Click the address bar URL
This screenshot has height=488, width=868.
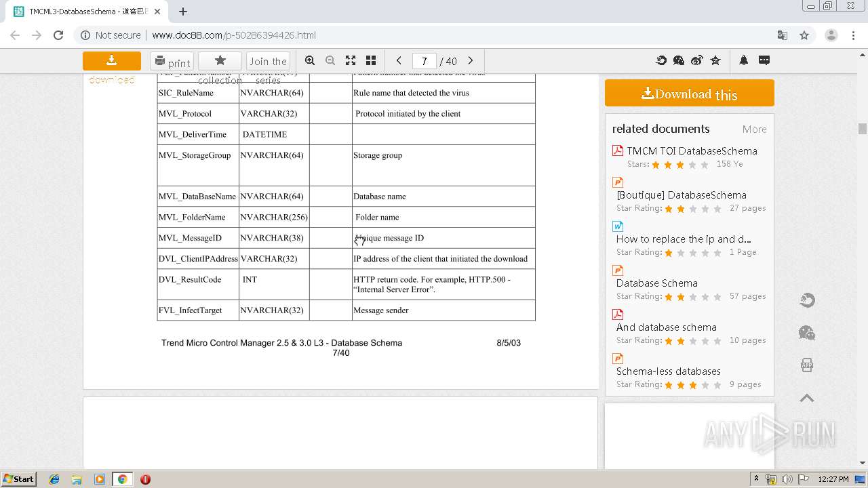(x=234, y=35)
